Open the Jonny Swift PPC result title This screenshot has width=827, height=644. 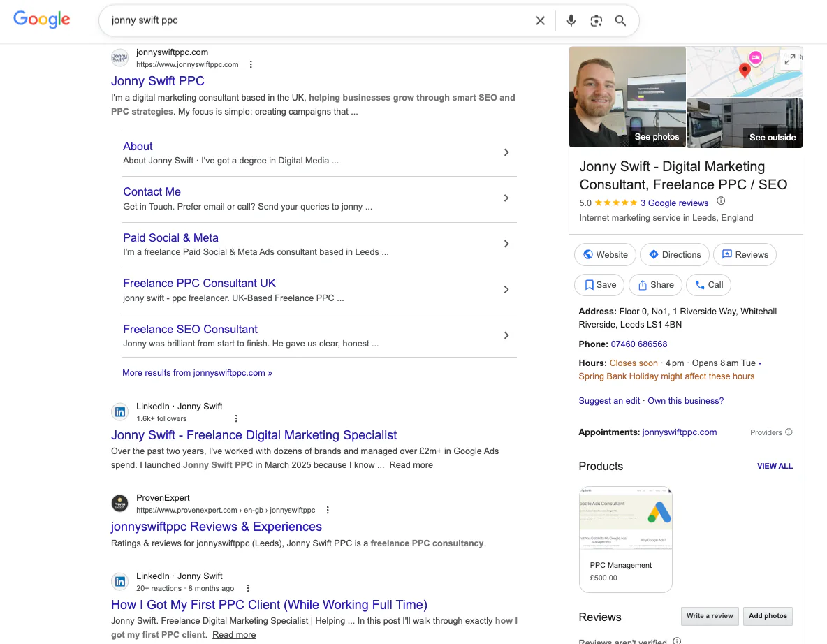click(158, 81)
